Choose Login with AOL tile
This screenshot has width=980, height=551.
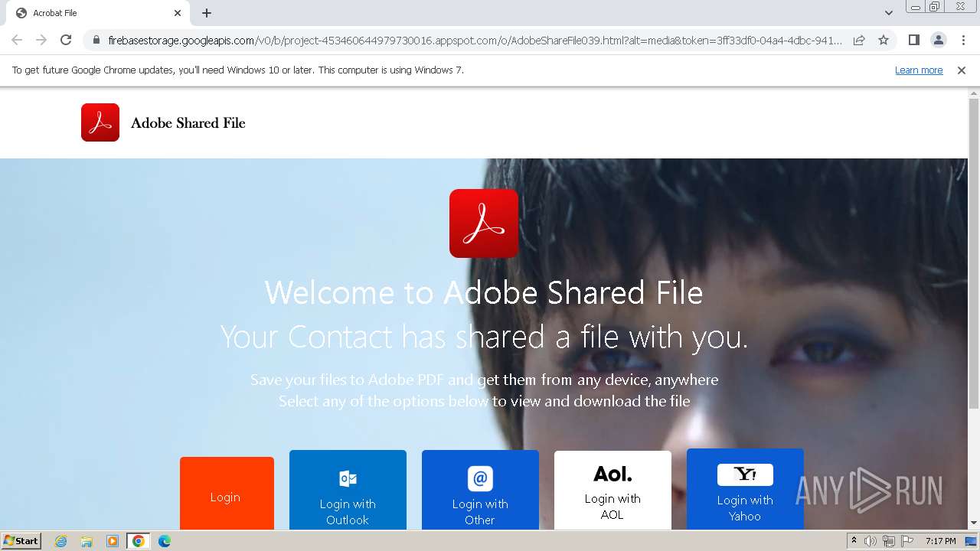612,490
